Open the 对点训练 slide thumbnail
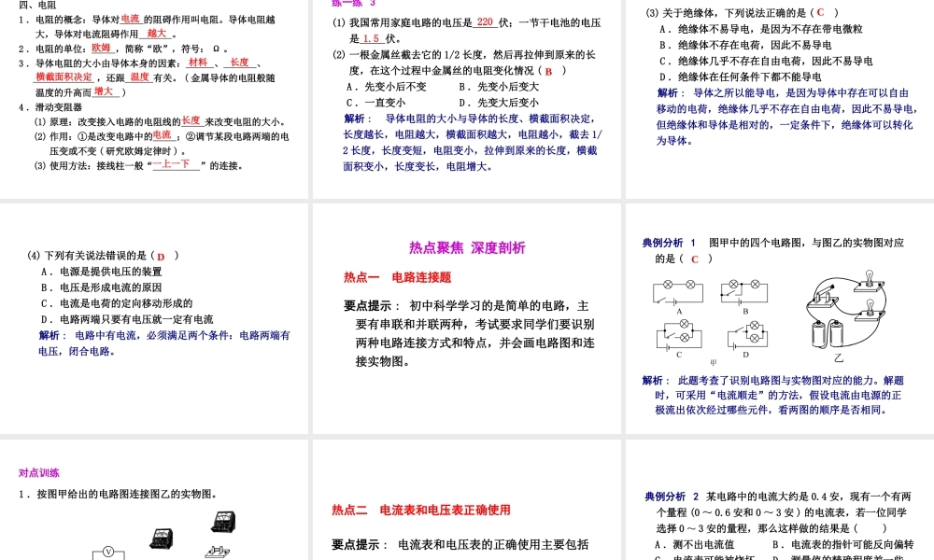The width and height of the screenshot is (934, 560). tap(154, 500)
